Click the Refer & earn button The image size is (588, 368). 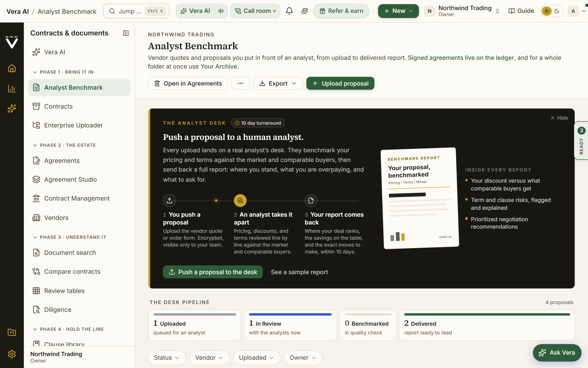coord(341,11)
